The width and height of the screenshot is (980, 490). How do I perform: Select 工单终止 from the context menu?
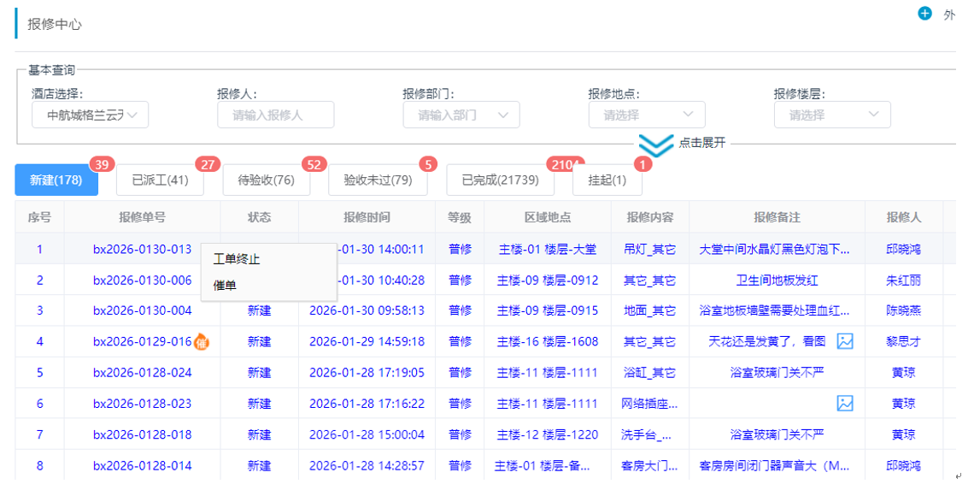point(237,259)
